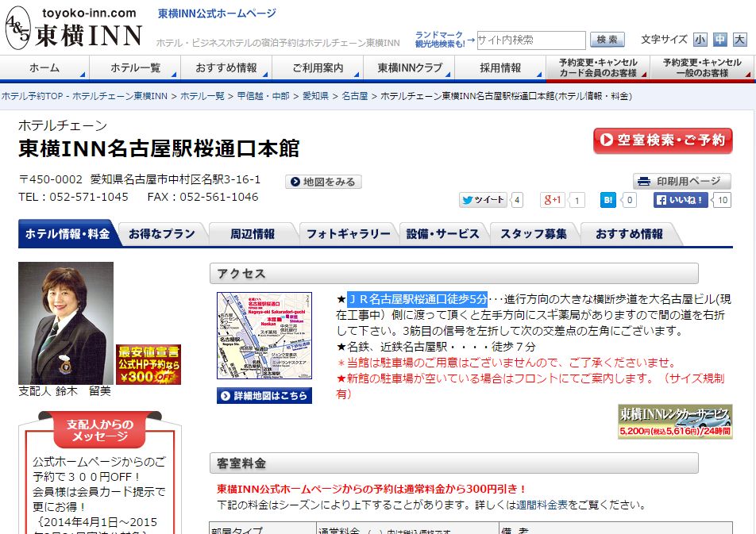Click the ホテル一覧 breadcrumb link
Viewport: 756px width, 534px height.
click(x=202, y=96)
